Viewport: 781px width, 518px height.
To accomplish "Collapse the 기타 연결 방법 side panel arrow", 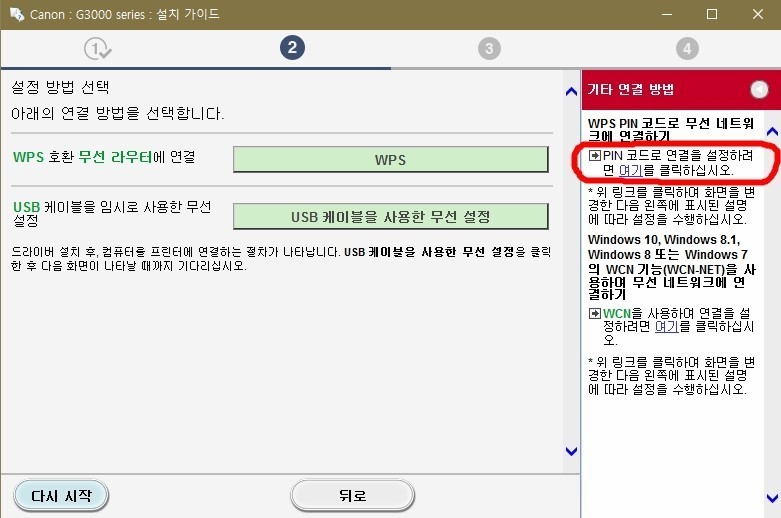I will click(759, 89).
